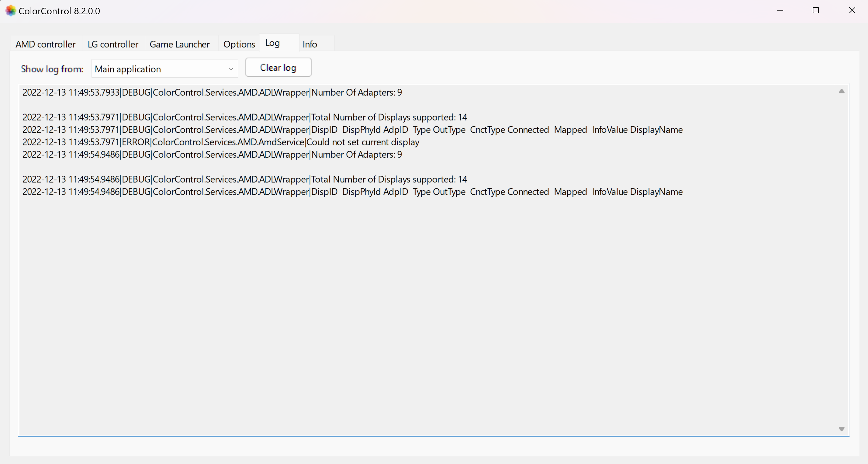Switch to the AMD controller tab

[46, 44]
